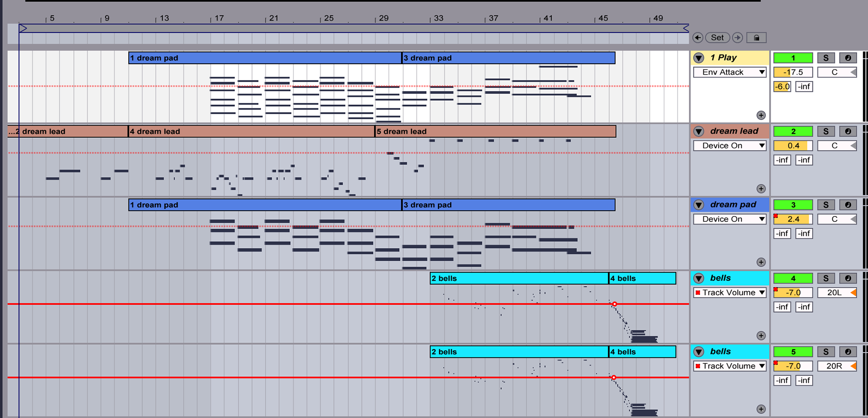Open Track Volume chooser on bells track 4
Screen dimensions: 868x418
pos(730,292)
